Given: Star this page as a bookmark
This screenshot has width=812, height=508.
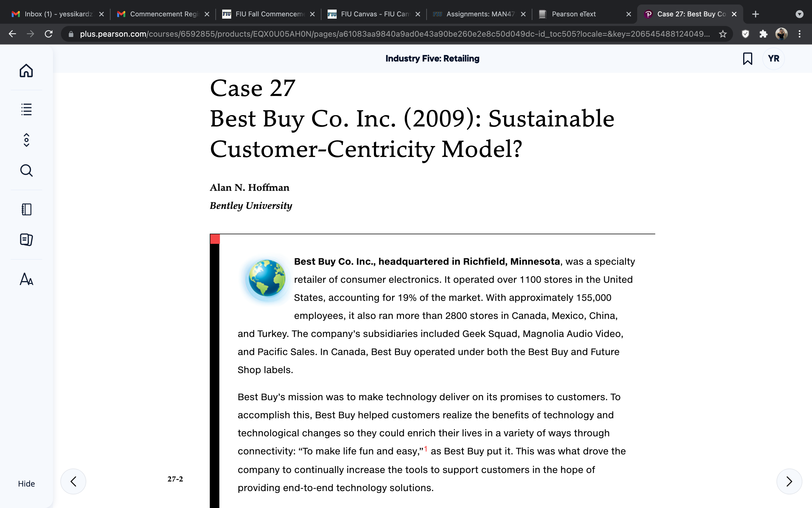Looking at the screenshot, I should click(x=723, y=34).
